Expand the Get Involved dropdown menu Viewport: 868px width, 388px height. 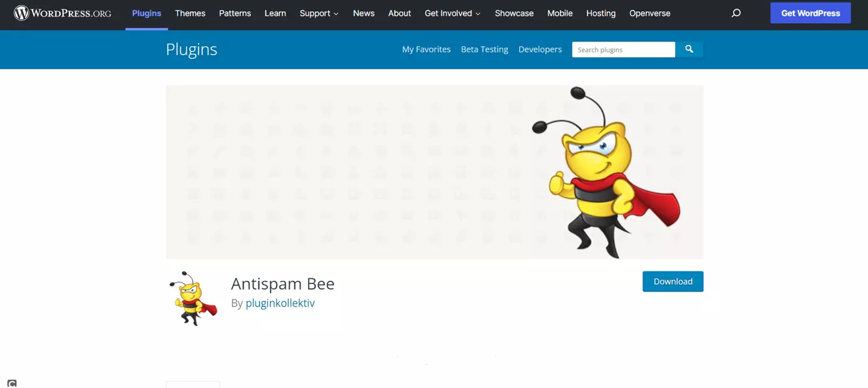(x=452, y=13)
